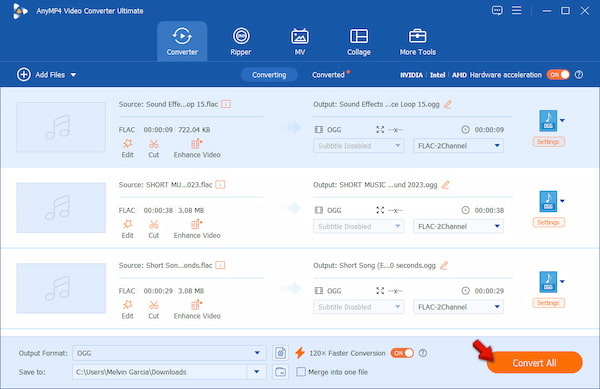Expand format arrow beside SHORT MUSIC format icon
600x389 pixels.
click(562, 201)
